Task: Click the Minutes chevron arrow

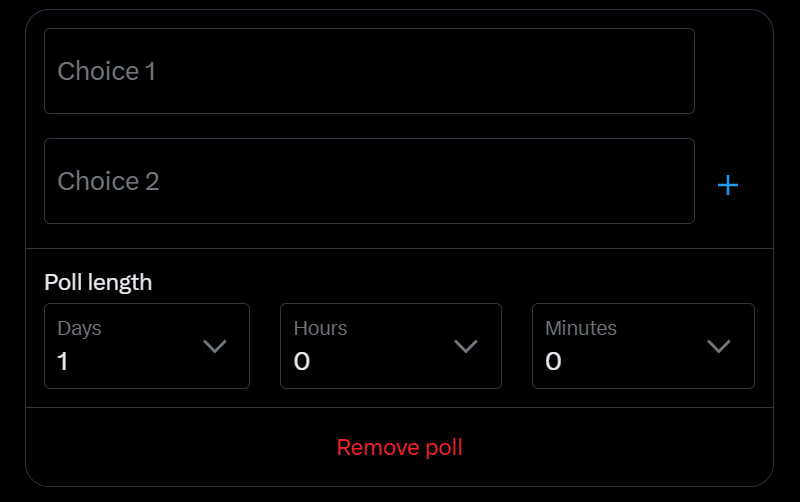Action: coord(719,346)
